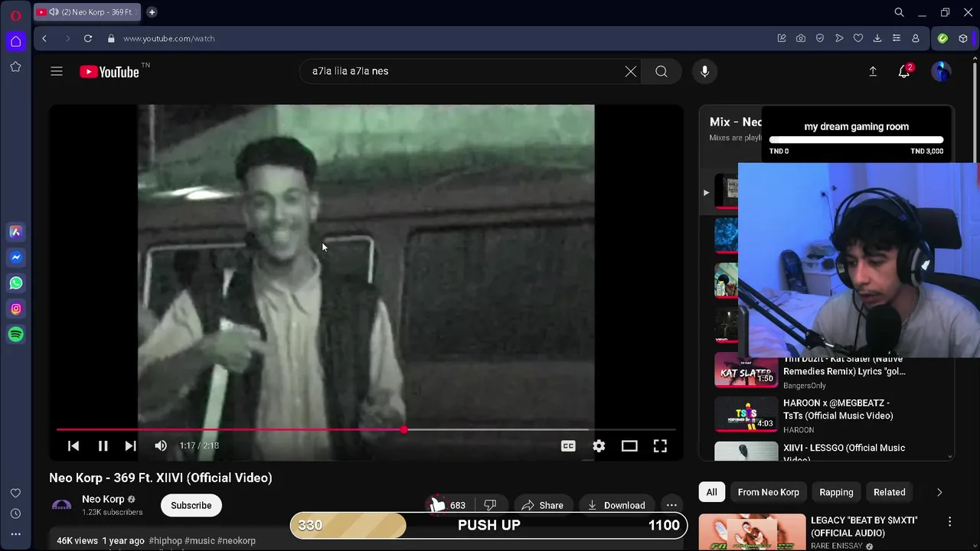
Task: Pause the video
Action: tap(103, 445)
